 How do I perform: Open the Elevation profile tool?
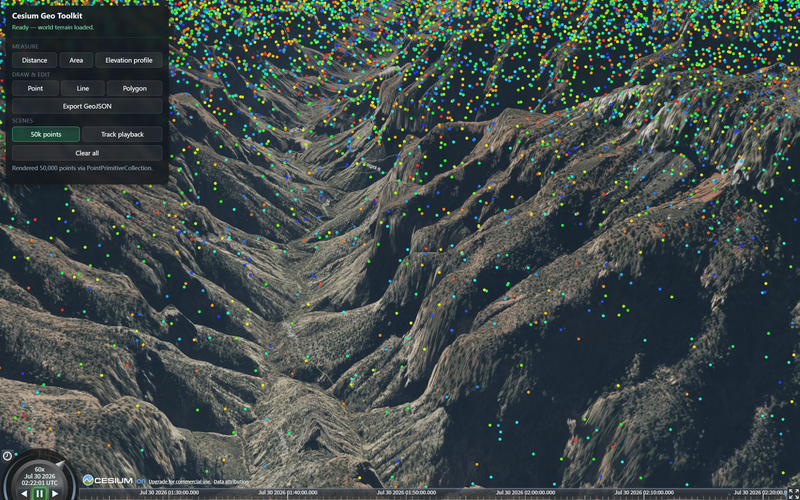coord(129,60)
